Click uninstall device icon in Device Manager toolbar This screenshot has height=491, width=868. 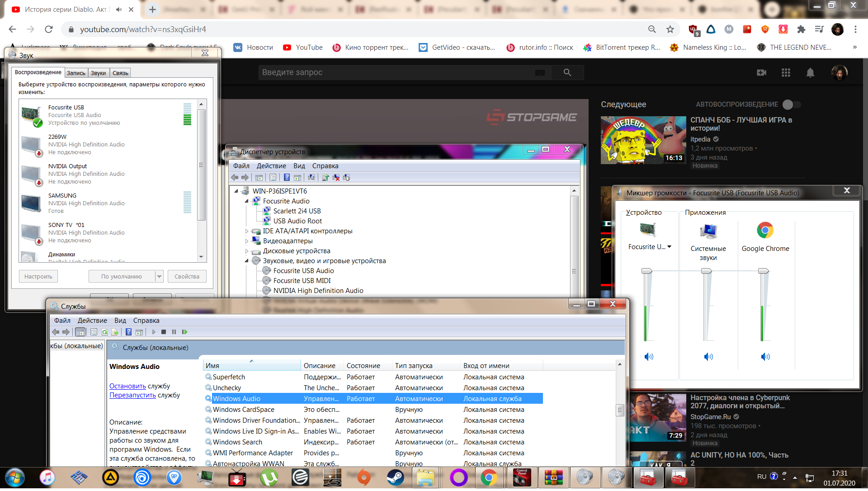point(336,177)
